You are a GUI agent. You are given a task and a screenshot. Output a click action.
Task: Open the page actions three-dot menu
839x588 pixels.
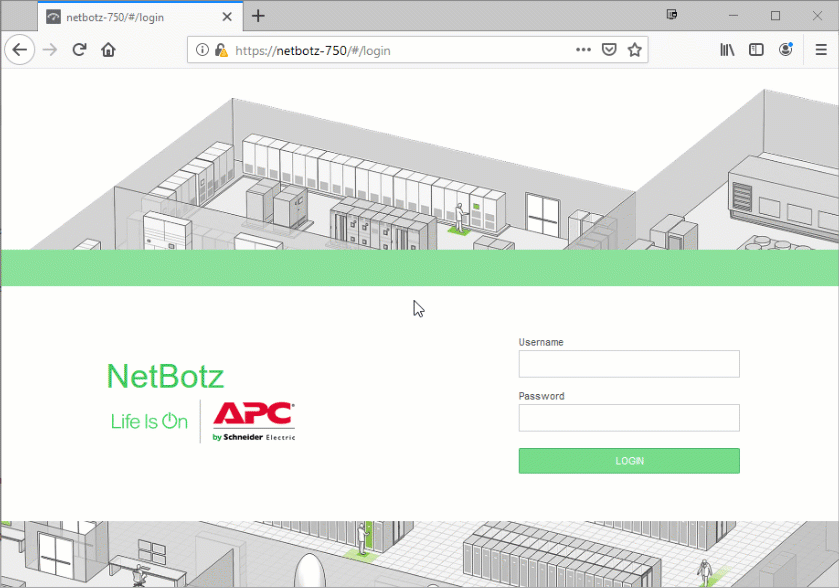pyautogui.click(x=583, y=50)
